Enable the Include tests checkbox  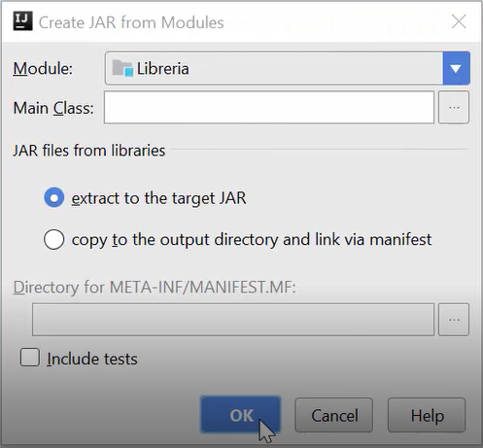point(30,358)
